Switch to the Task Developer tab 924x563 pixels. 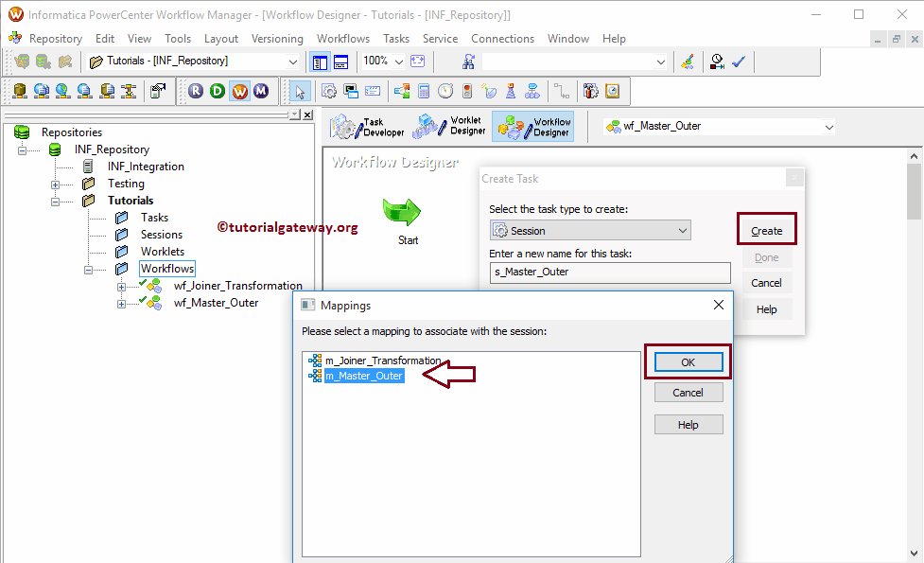click(368, 126)
